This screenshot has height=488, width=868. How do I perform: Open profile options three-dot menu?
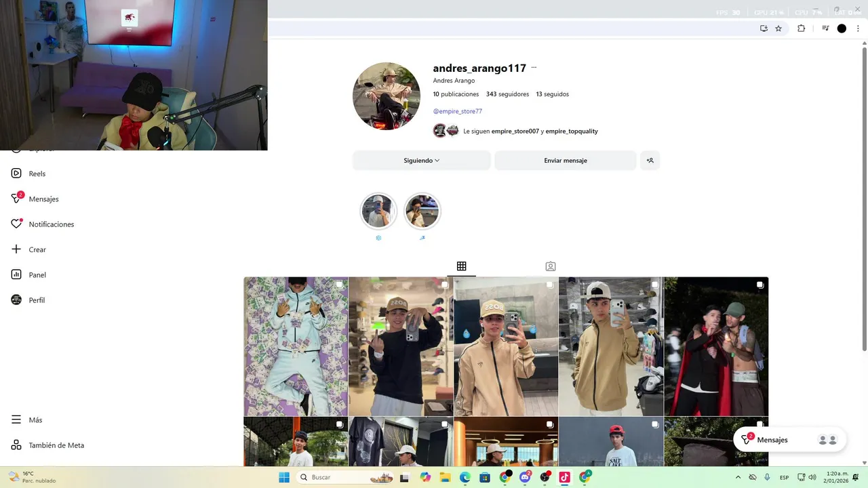coord(534,68)
